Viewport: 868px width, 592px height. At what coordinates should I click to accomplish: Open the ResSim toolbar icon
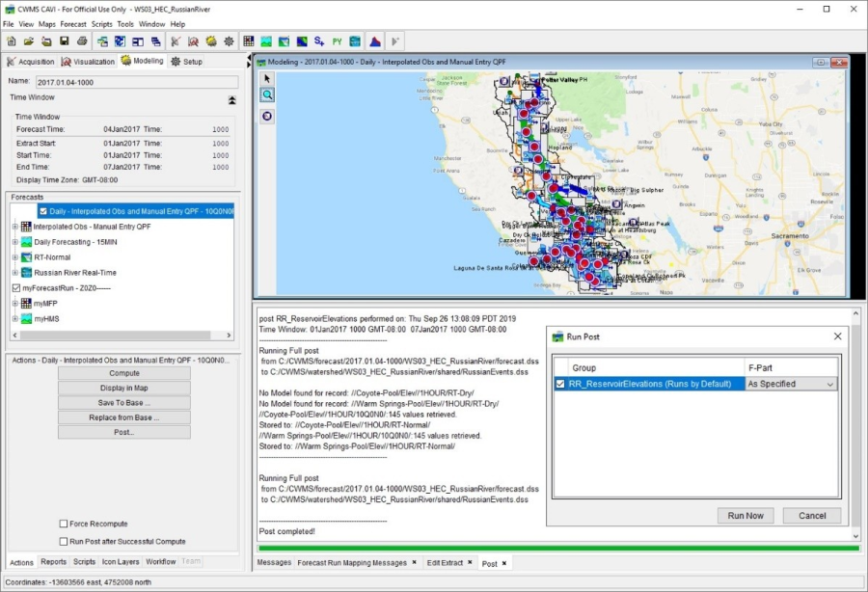tap(284, 41)
